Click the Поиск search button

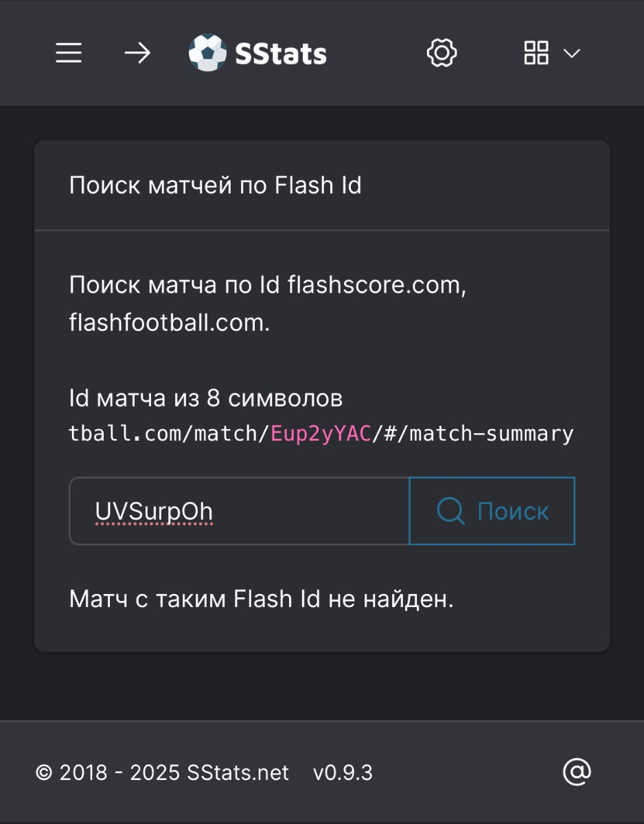pos(492,511)
